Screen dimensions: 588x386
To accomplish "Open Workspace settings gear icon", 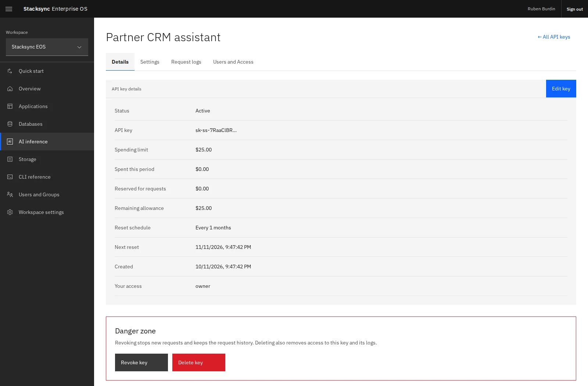I will point(10,212).
